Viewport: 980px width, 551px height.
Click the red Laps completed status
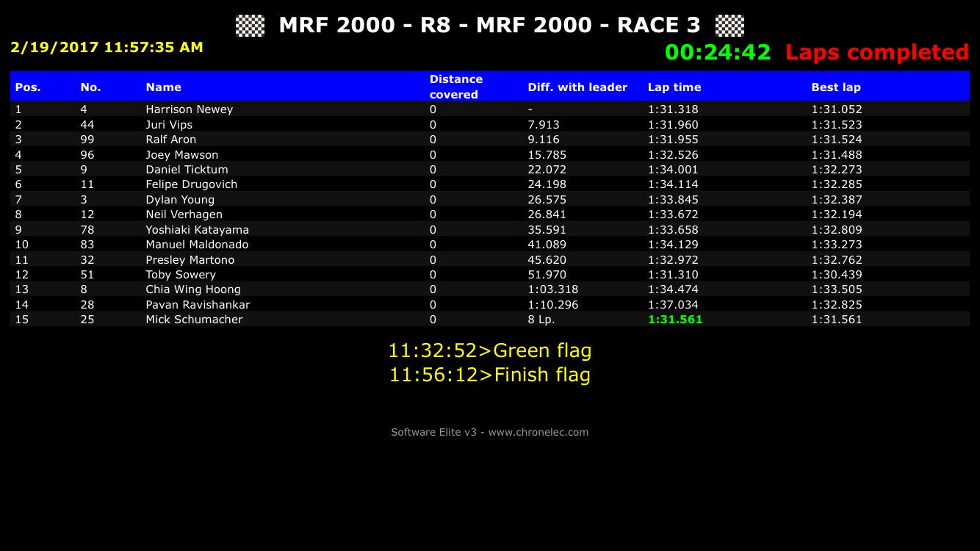click(877, 52)
